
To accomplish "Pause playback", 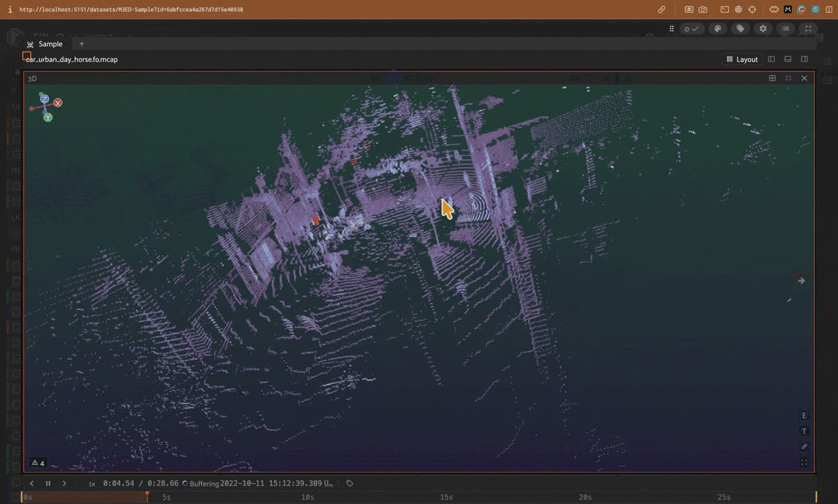I will (48, 483).
